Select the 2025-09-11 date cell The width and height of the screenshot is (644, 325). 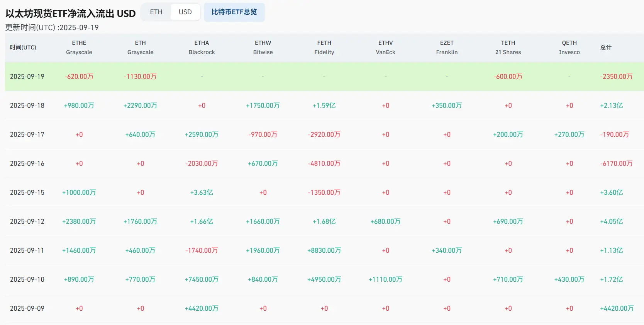pyautogui.click(x=27, y=250)
